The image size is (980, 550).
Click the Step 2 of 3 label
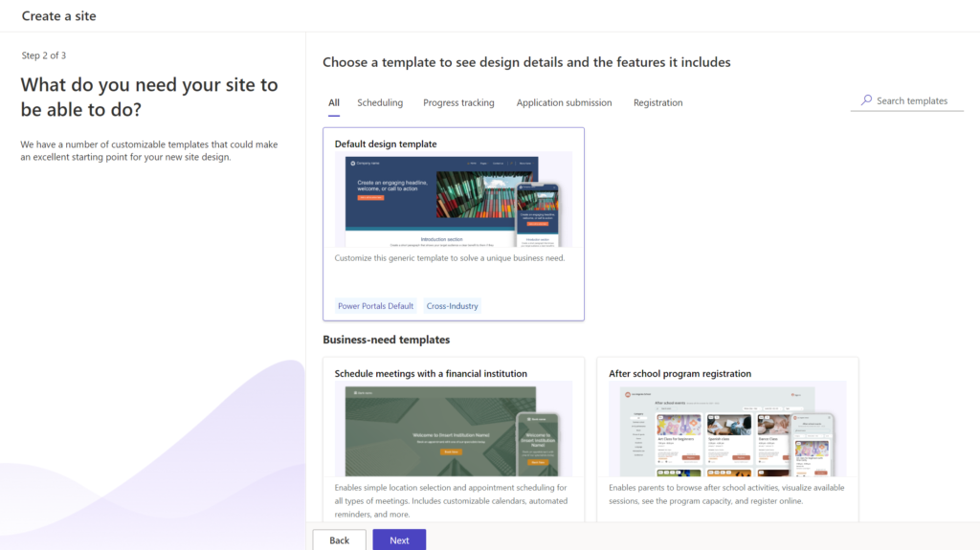click(x=44, y=55)
